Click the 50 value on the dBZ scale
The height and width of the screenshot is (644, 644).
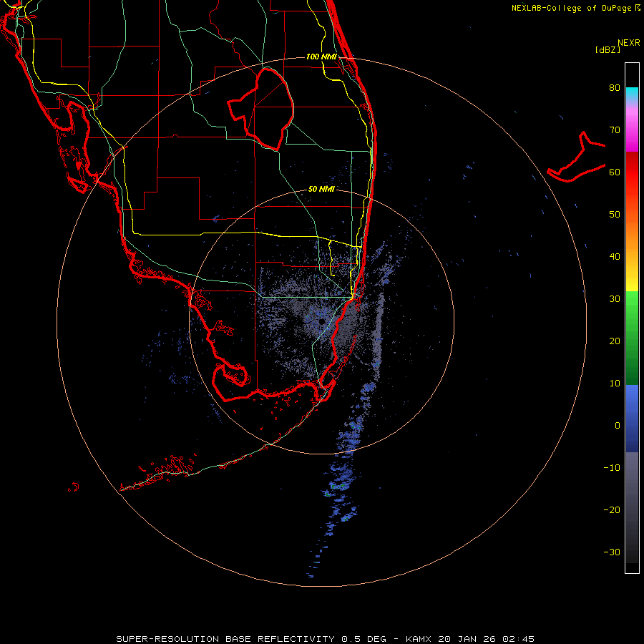coord(615,215)
